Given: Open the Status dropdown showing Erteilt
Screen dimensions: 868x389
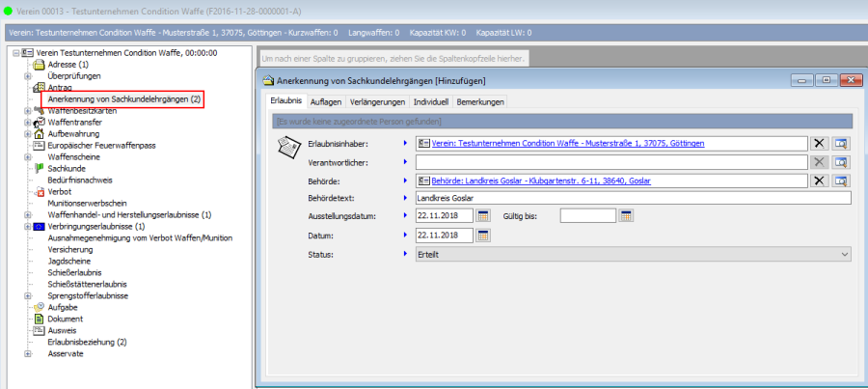Looking at the screenshot, I should point(845,254).
